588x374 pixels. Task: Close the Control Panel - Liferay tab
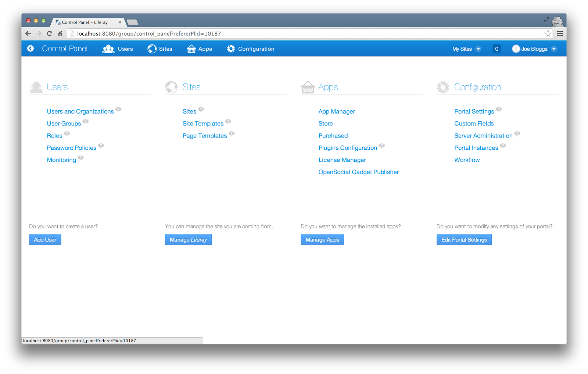(x=120, y=22)
